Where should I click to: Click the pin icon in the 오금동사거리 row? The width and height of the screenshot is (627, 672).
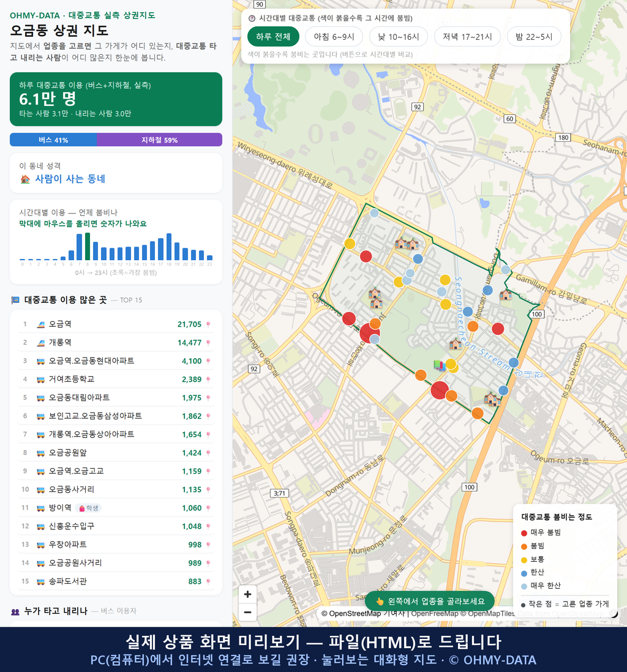pyautogui.click(x=208, y=490)
